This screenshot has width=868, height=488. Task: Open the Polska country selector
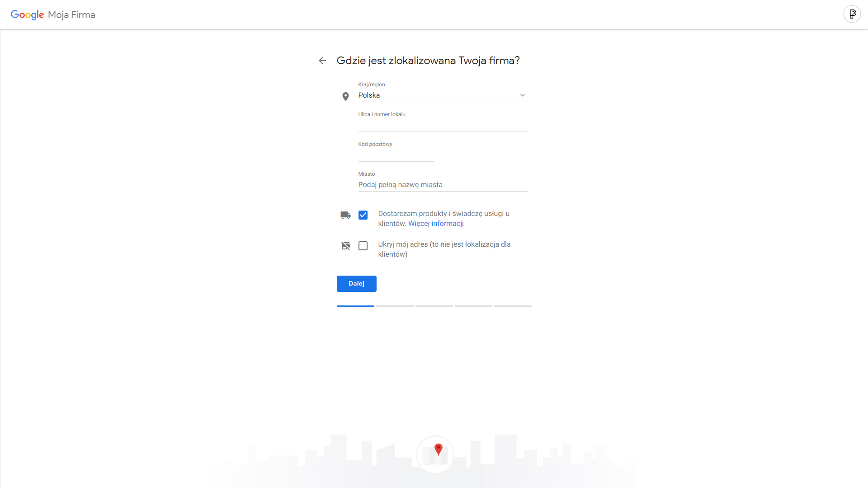(434, 95)
